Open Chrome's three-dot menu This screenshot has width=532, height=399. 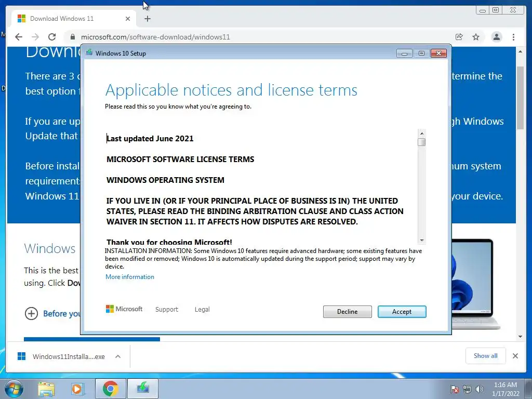[513, 37]
